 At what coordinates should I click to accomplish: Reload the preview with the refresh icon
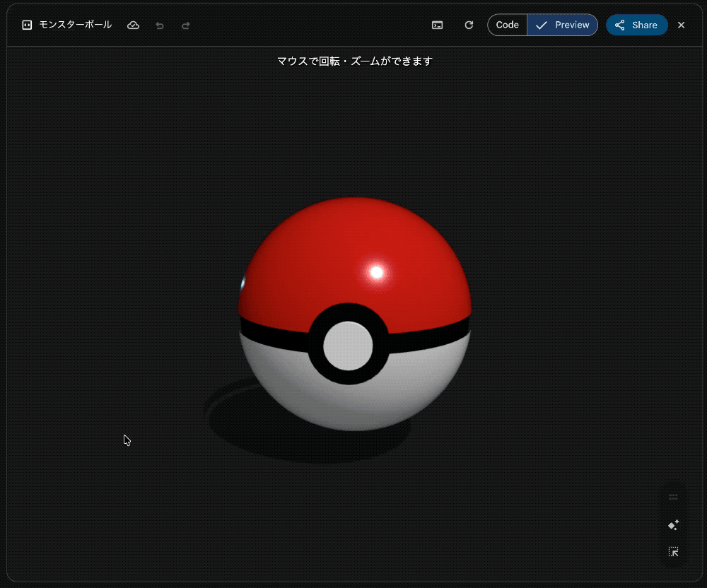[469, 25]
